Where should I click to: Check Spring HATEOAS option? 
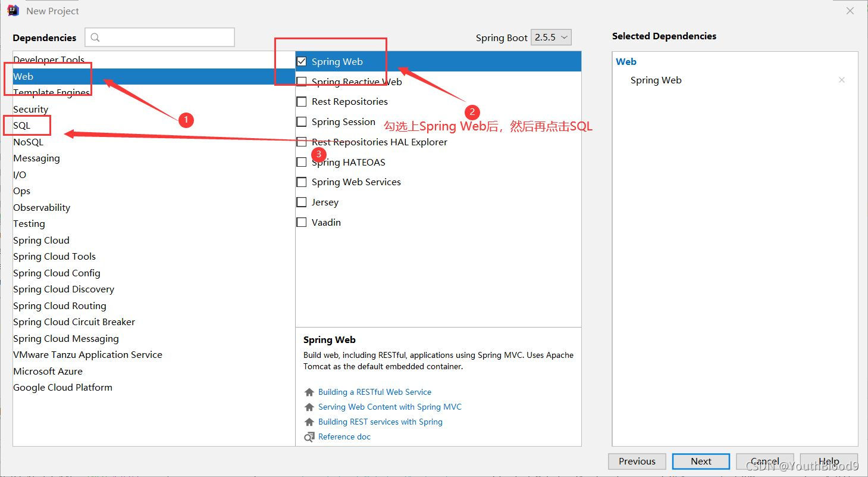click(x=302, y=162)
